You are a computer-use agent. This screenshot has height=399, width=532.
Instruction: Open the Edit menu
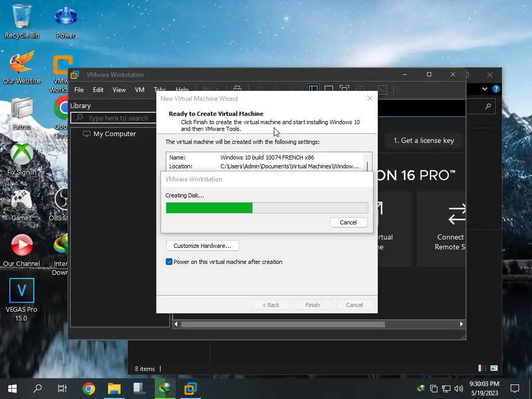pyautogui.click(x=98, y=89)
